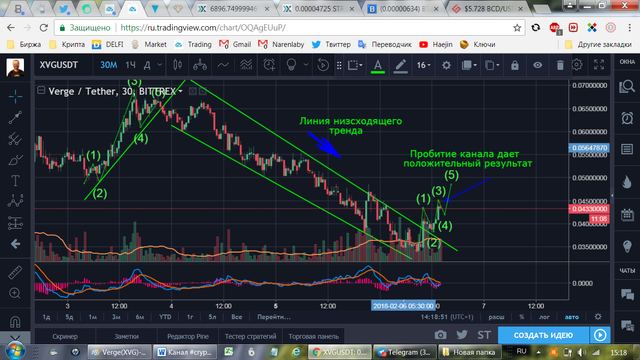This screenshot has height=360, width=640.
Task: Open the compare symbols tool
Action: click(200, 65)
